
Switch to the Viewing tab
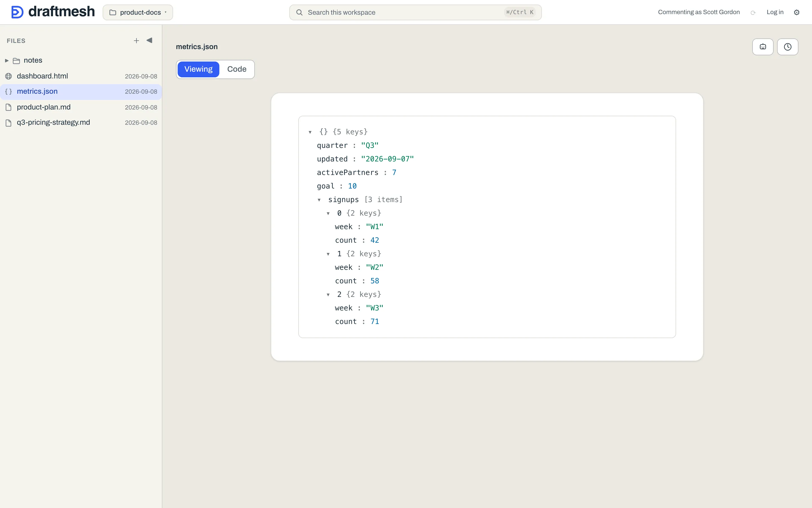coord(198,69)
